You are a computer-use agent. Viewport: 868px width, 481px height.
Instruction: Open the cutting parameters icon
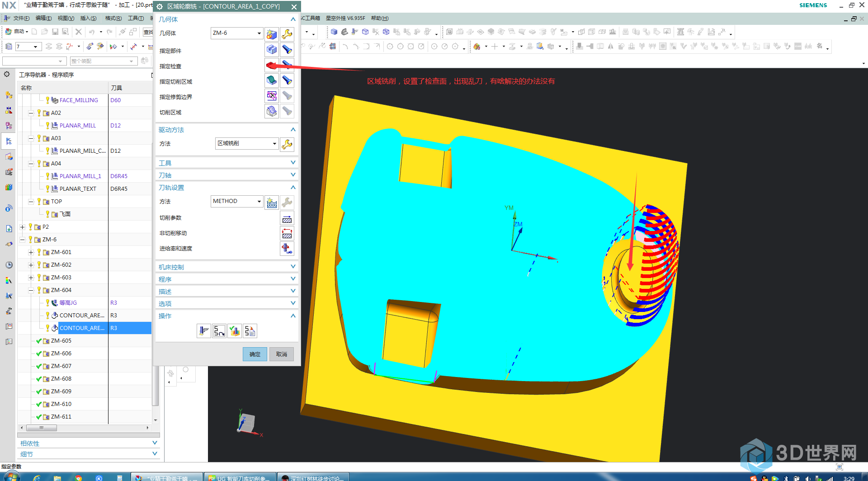287,218
